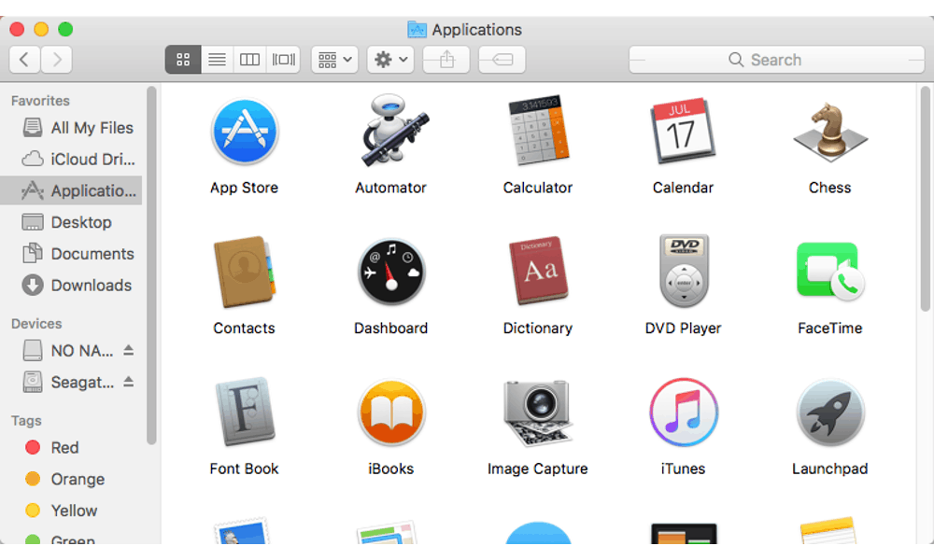
Task: Go forward to the next folder
Action: pyautogui.click(x=57, y=60)
